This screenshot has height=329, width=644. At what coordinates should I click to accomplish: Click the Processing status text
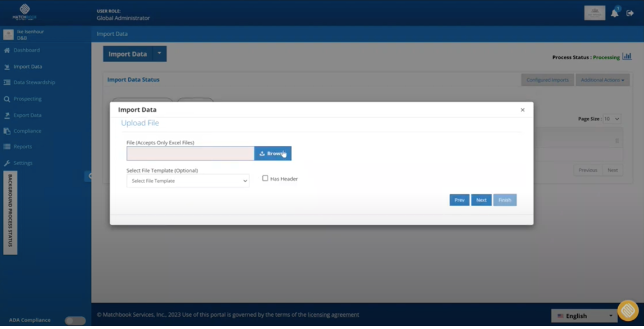(x=606, y=57)
